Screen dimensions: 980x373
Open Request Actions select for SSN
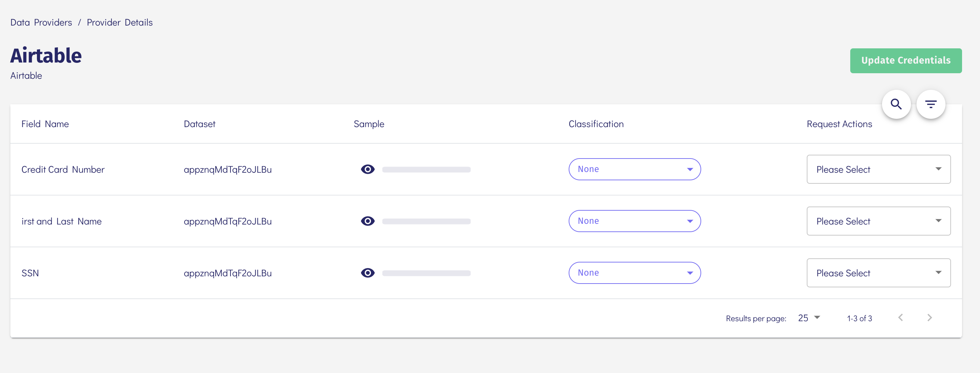tap(879, 273)
